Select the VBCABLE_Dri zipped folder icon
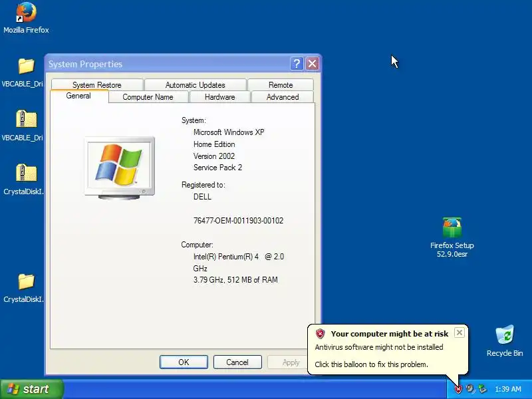This screenshot has width=532, height=399. pyautogui.click(x=26, y=119)
